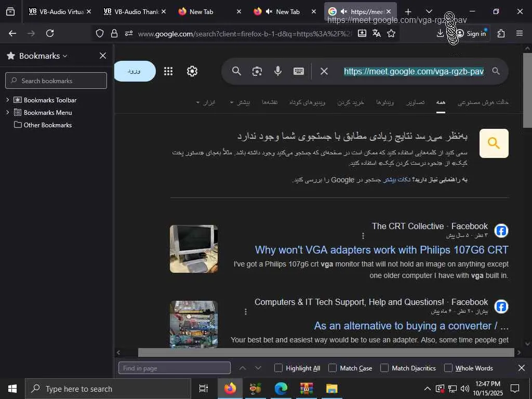Viewport: 532px width, 399px height.
Task: Search by image with camera icon
Action: (x=257, y=71)
